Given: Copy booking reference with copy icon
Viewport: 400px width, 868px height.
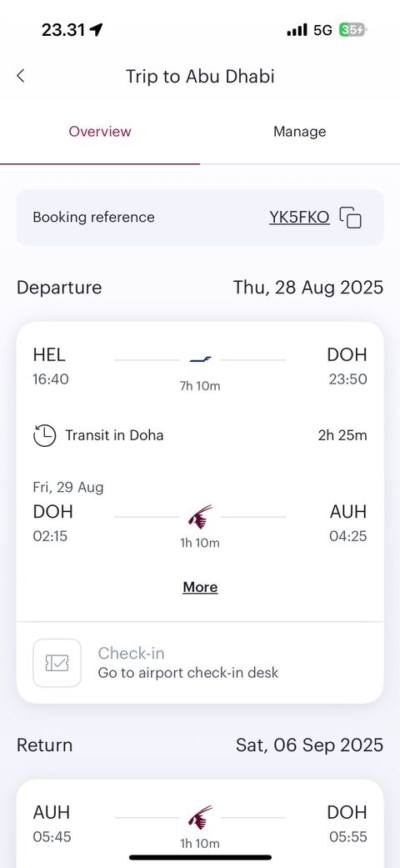Looking at the screenshot, I should point(351,217).
